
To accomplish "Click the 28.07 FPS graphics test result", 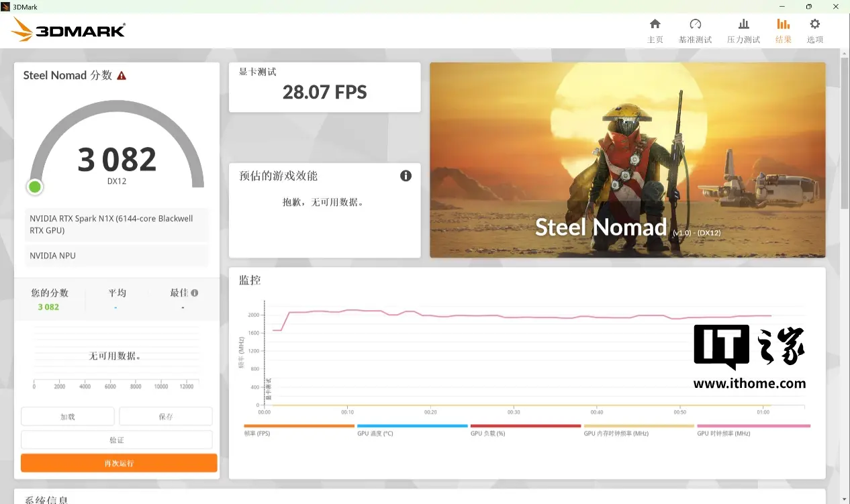I will 325,92.
